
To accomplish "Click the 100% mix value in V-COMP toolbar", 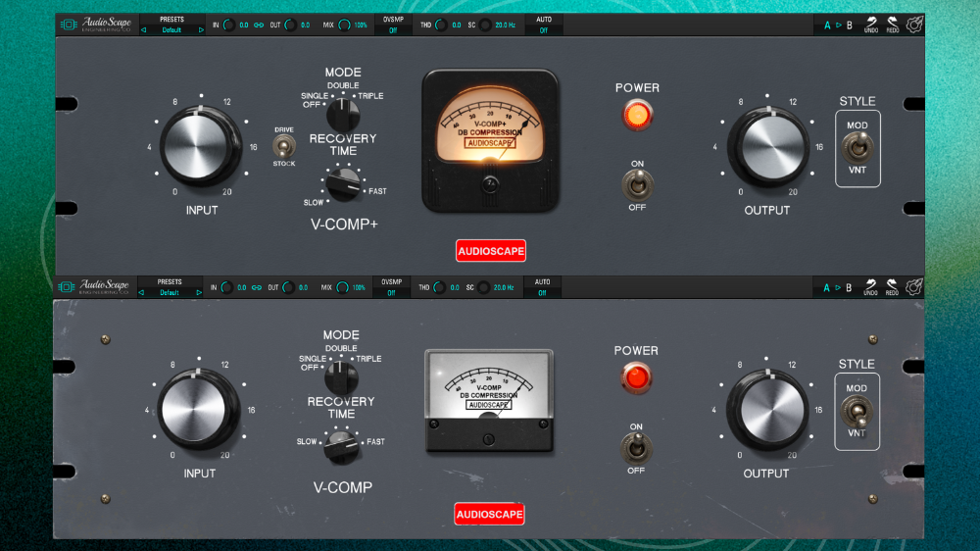I will (x=359, y=287).
